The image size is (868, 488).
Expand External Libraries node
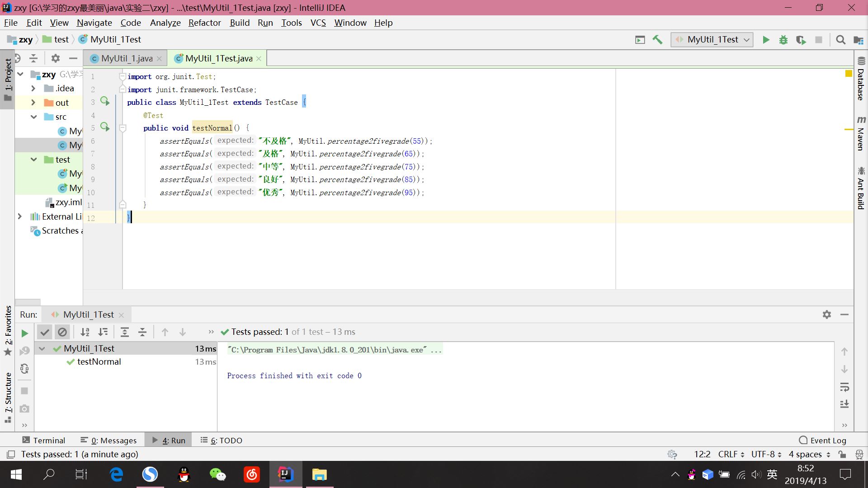(x=19, y=216)
